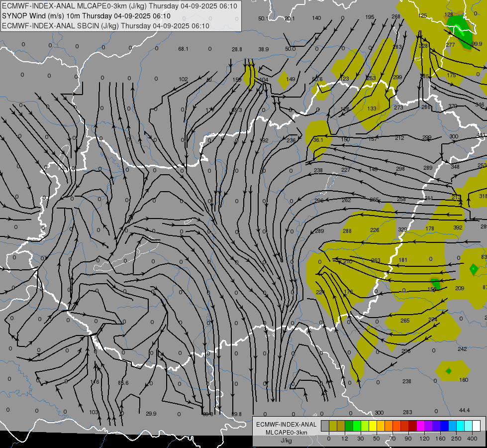Click the map value 195
This screenshot has height=448, width=487.
point(370,17)
